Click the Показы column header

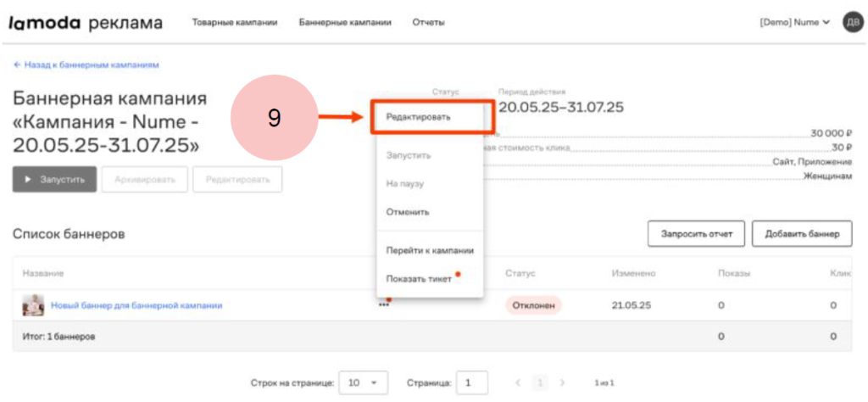[734, 274]
